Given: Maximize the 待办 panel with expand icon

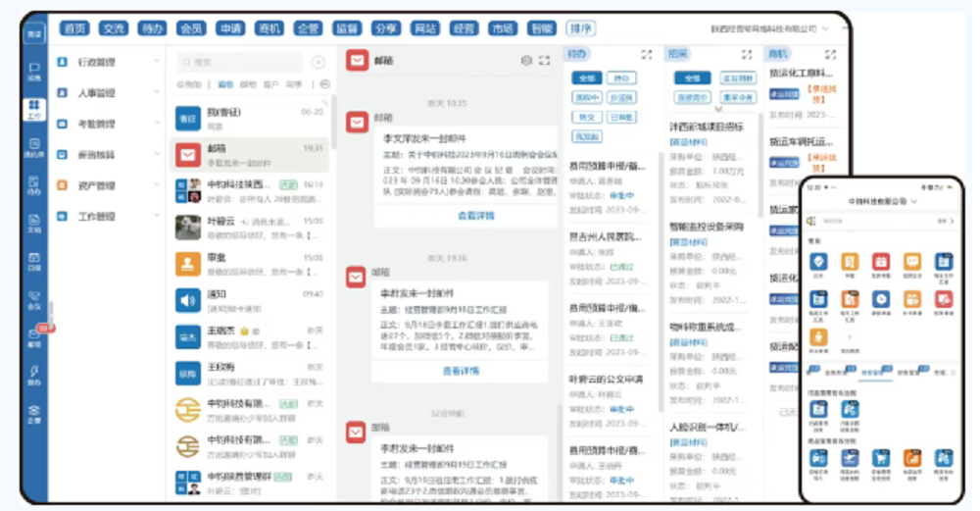Looking at the screenshot, I should [646, 55].
